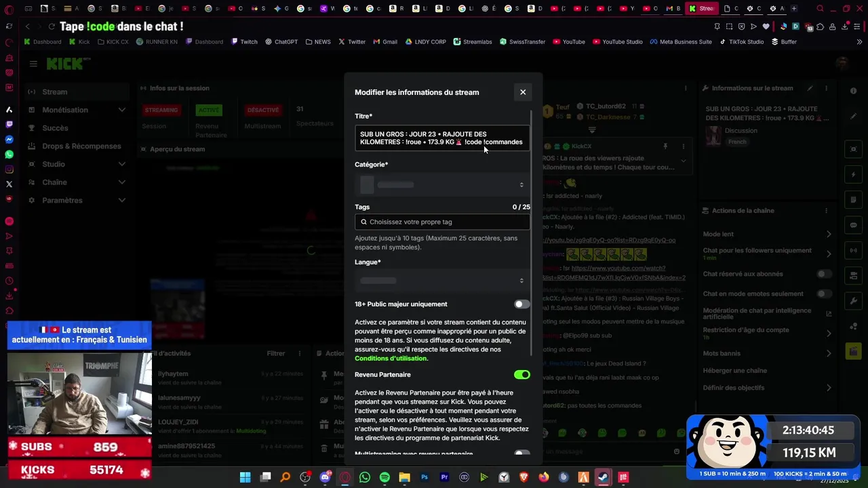This screenshot has height=488, width=868.
Task: Open browser extensions puzzle icon
Action: 820,26
